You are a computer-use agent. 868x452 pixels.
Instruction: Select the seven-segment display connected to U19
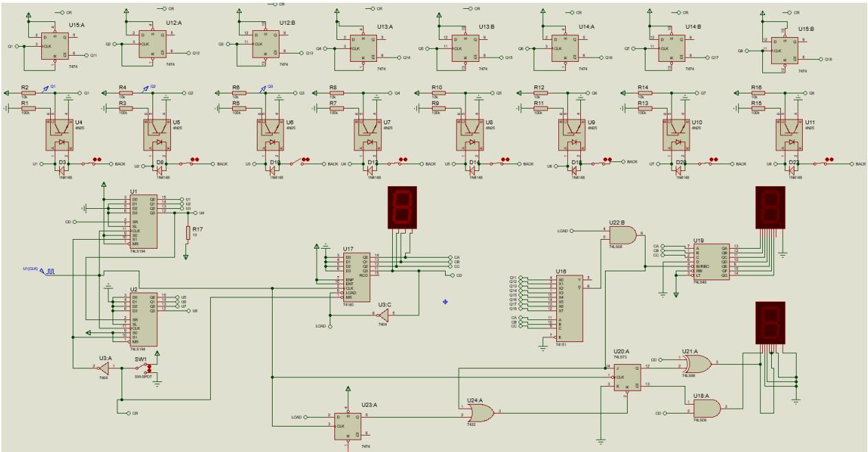click(770, 207)
